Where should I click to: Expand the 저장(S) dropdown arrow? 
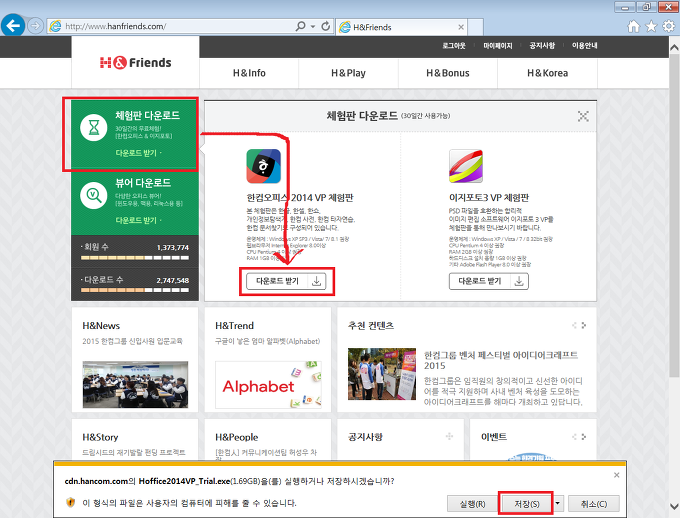557,504
